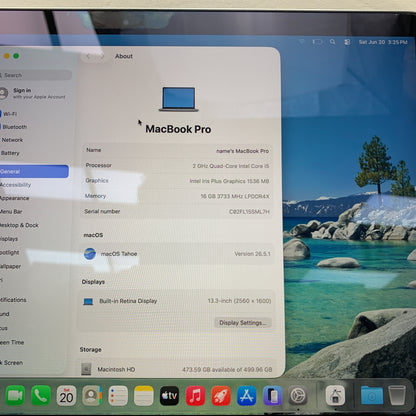Click the yellow minimize window button
Screen dimensions: 416x416
pyautogui.click(x=7, y=56)
